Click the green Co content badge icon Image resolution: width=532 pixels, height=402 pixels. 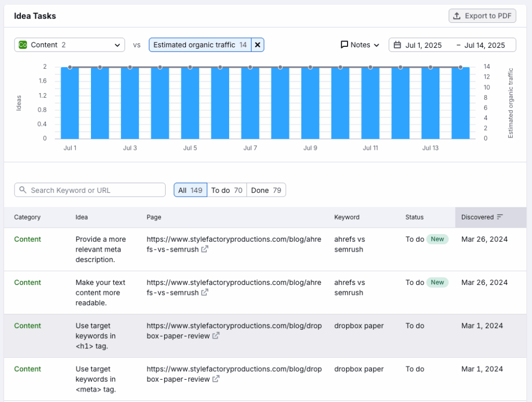pyautogui.click(x=23, y=45)
